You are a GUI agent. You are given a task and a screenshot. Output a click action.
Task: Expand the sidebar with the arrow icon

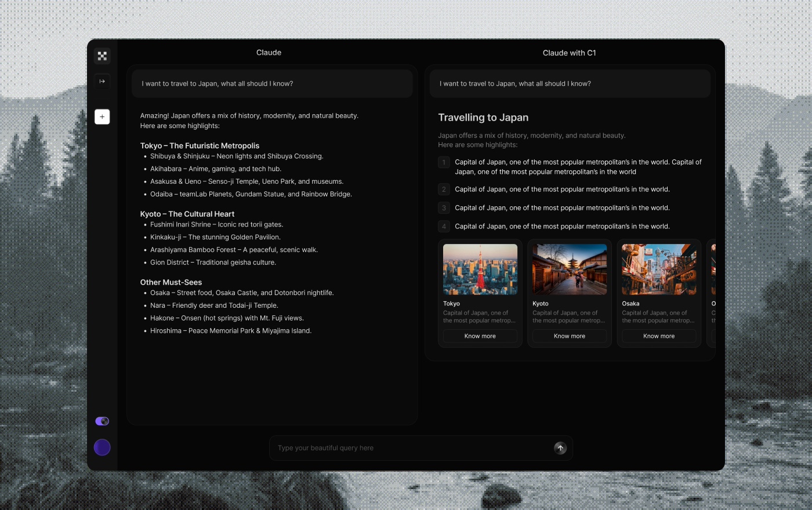[102, 81]
